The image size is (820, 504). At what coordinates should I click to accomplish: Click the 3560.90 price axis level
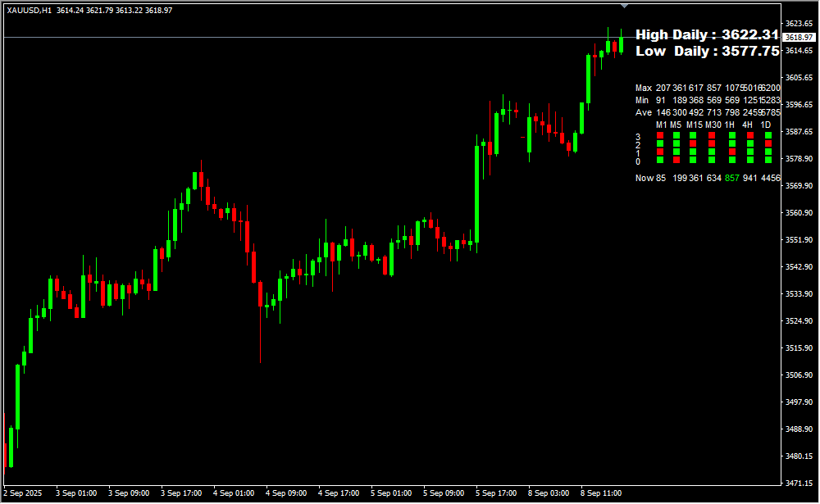click(798, 213)
